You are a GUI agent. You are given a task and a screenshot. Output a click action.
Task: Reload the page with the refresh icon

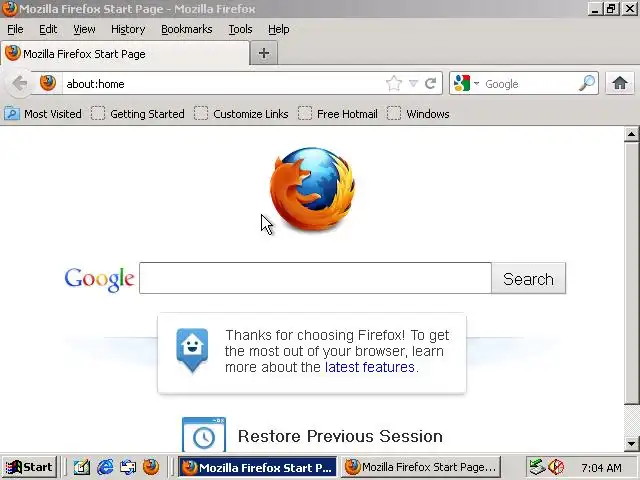431,84
